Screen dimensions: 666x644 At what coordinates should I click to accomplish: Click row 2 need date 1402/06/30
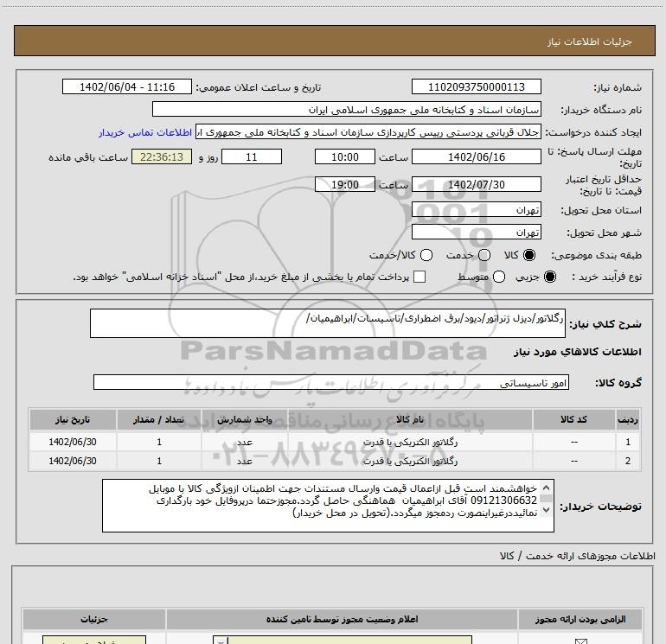(72, 461)
